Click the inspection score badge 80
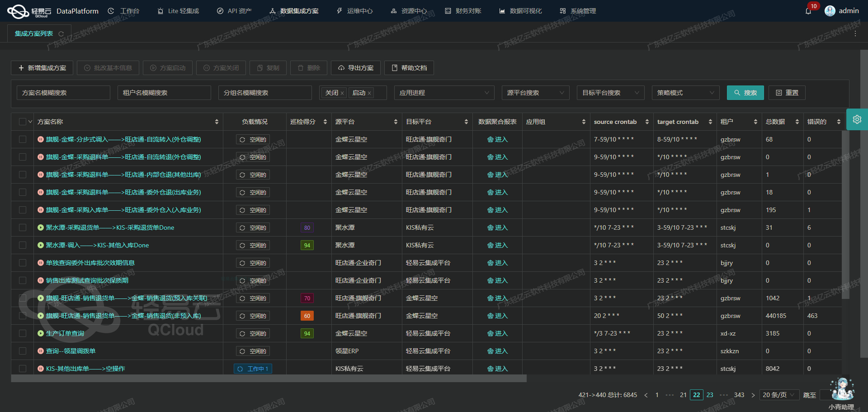 coord(307,227)
